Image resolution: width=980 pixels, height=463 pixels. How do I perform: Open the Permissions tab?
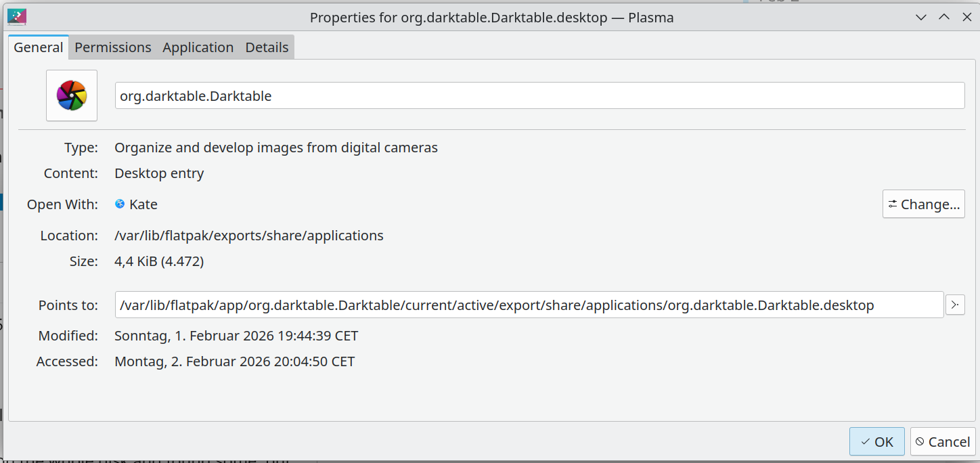point(112,47)
